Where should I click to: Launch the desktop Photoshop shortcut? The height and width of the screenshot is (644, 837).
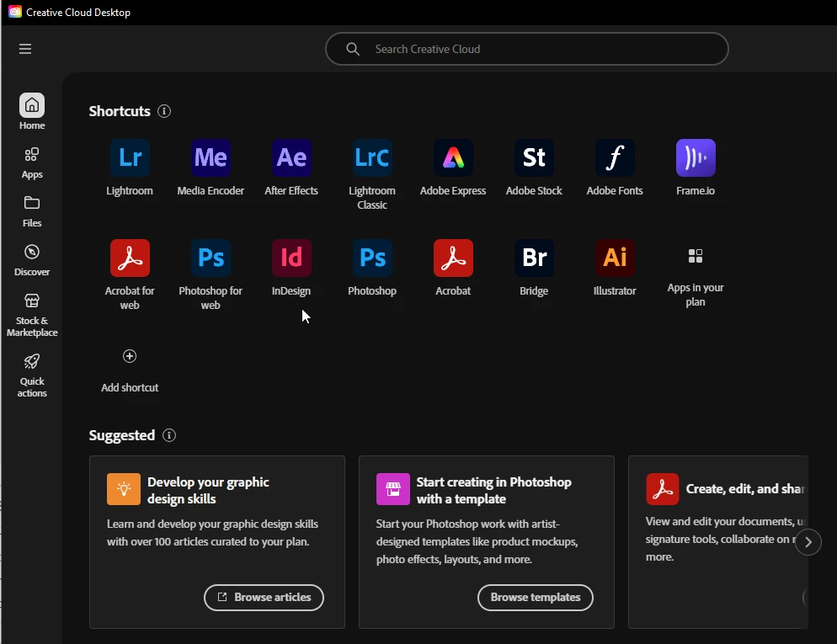[x=372, y=258]
